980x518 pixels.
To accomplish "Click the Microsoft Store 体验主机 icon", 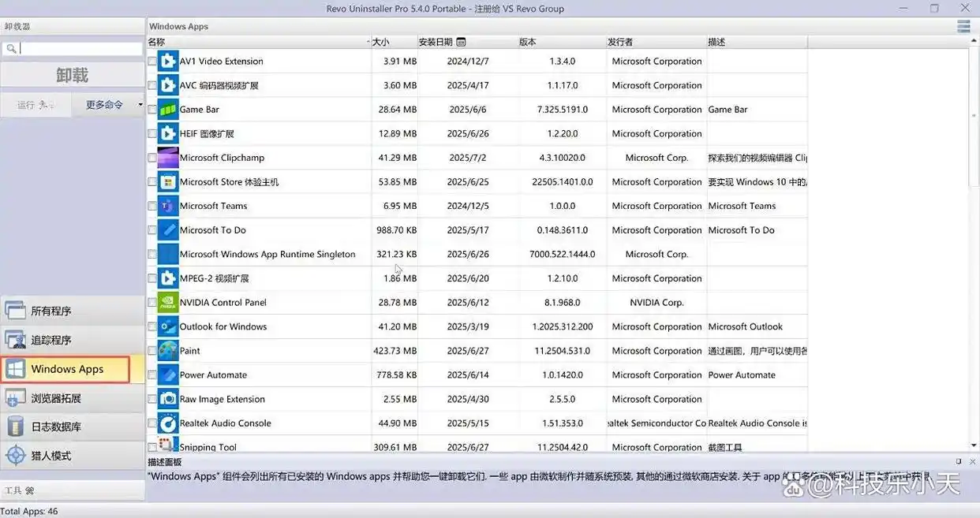I will point(168,182).
